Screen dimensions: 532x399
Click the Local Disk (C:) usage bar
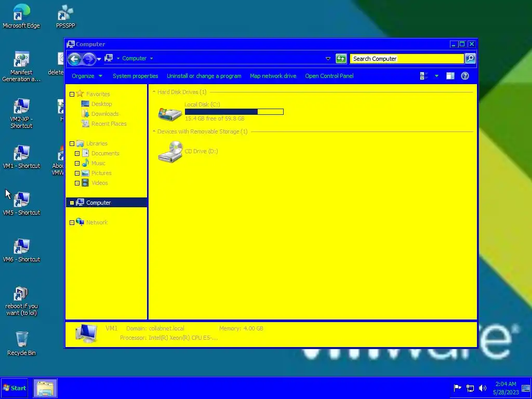click(234, 112)
